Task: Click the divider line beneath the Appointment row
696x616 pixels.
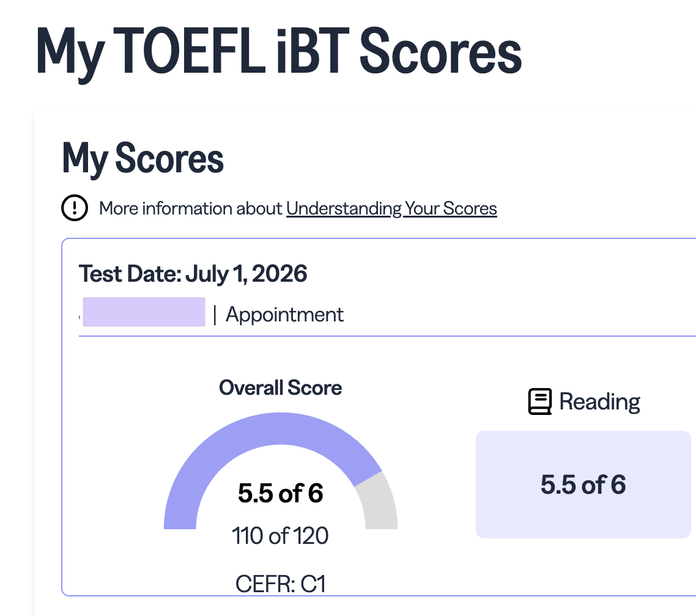Action: coord(387,336)
